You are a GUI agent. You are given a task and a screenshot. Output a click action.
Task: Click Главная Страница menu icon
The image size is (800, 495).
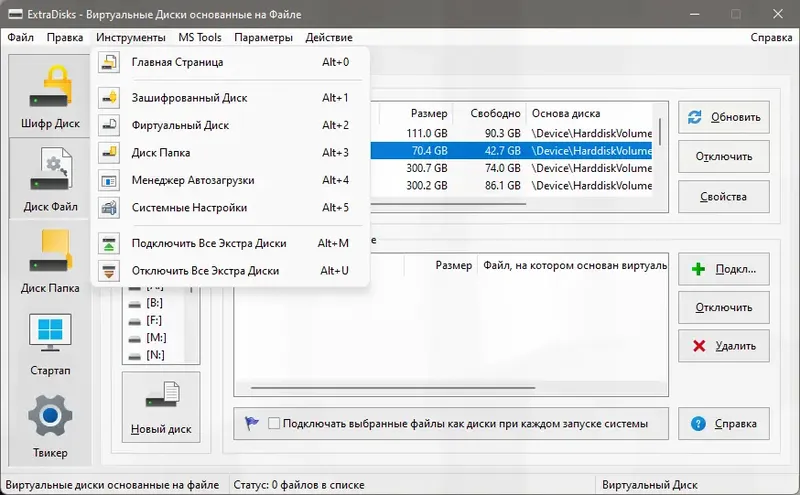pyautogui.click(x=109, y=62)
